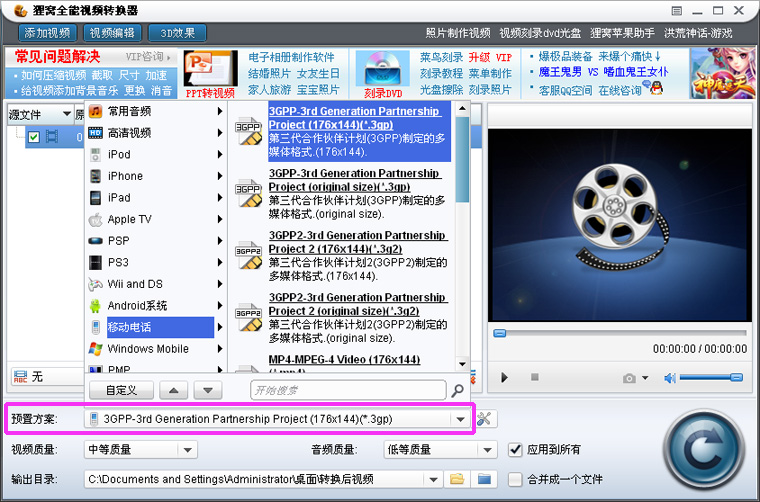Click the PS3 console icon

pos(95,263)
